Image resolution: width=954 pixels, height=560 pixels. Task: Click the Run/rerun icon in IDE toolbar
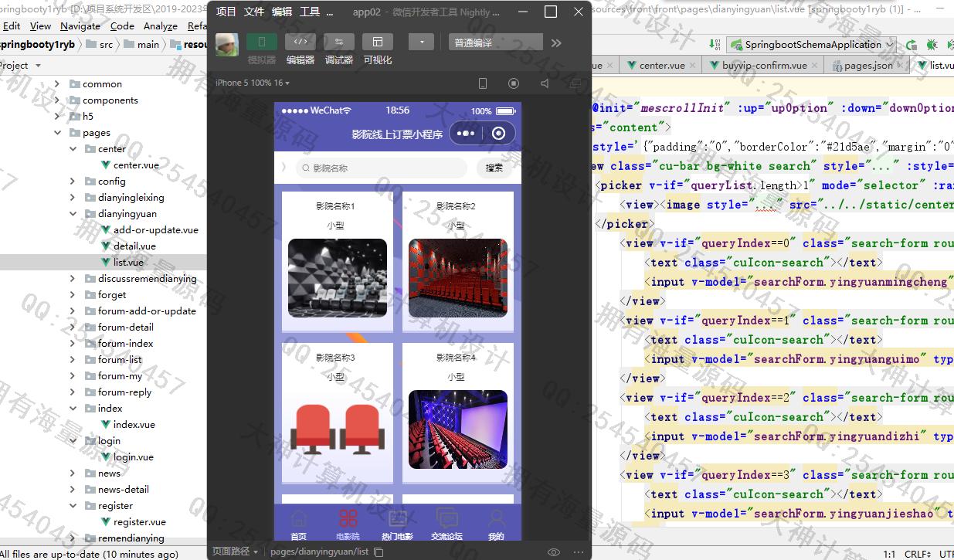pos(912,45)
